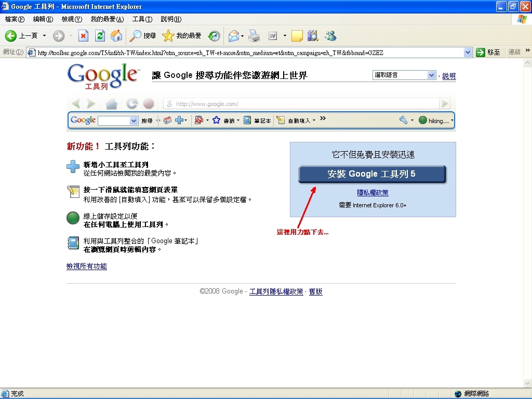This screenshot has height=399, width=532.
Task: Click the 新增小工具至工具列 feature heading
Action: (x=116, y=165)
